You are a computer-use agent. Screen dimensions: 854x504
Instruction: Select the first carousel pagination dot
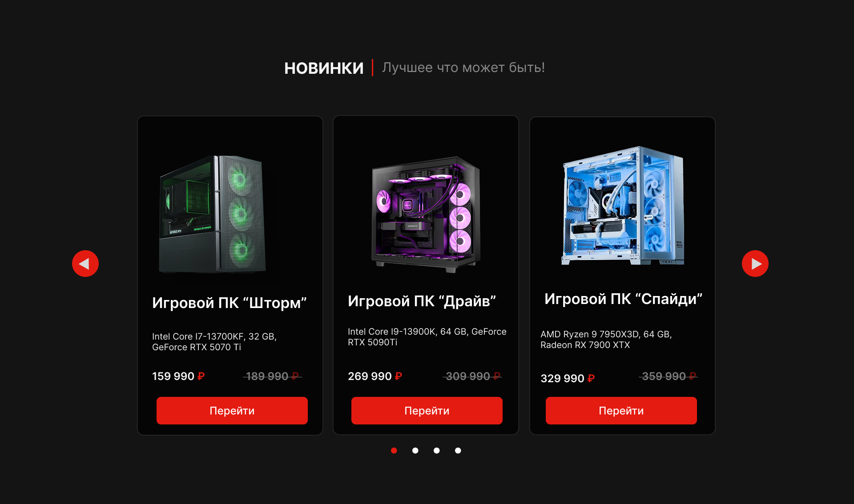(x=394, y=451)
